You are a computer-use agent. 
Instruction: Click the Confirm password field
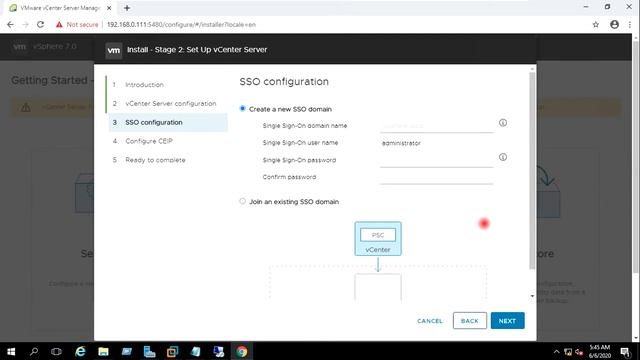[436, 177]
